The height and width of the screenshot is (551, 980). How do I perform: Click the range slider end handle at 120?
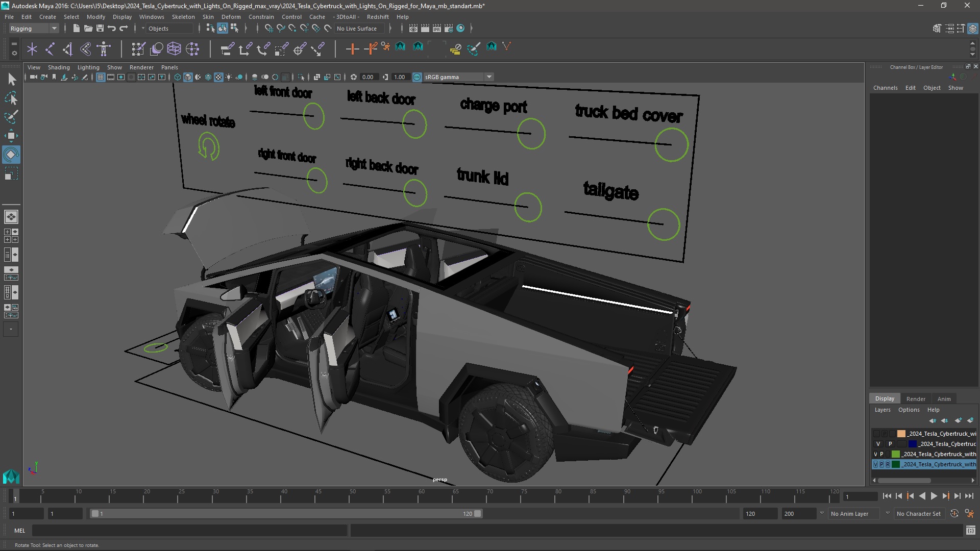pos(478,514)
